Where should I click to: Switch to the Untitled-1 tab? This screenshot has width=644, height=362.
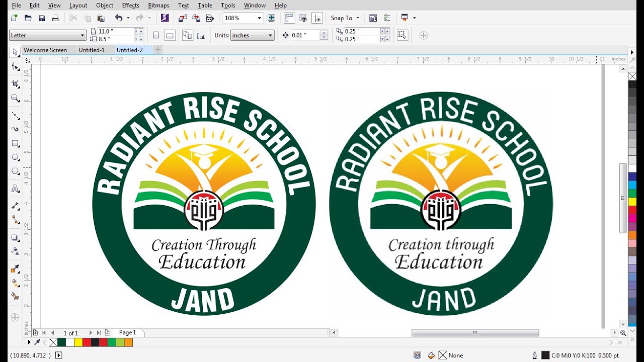pos(92,50)
